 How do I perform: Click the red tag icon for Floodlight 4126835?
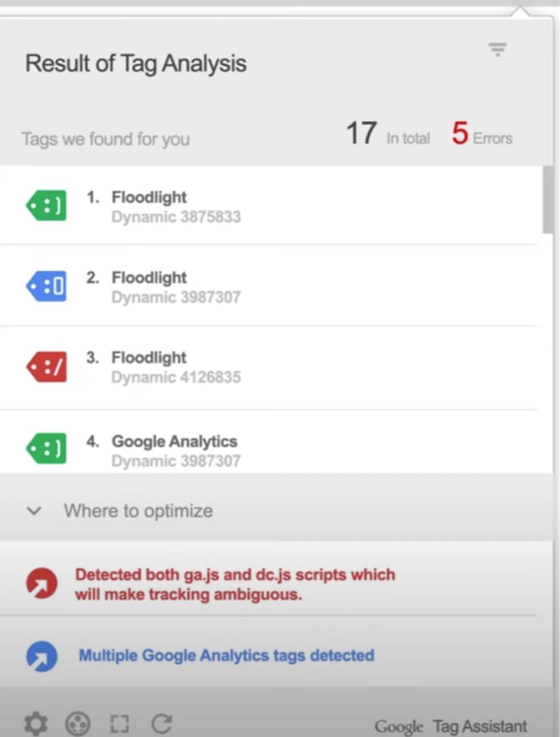46,367
